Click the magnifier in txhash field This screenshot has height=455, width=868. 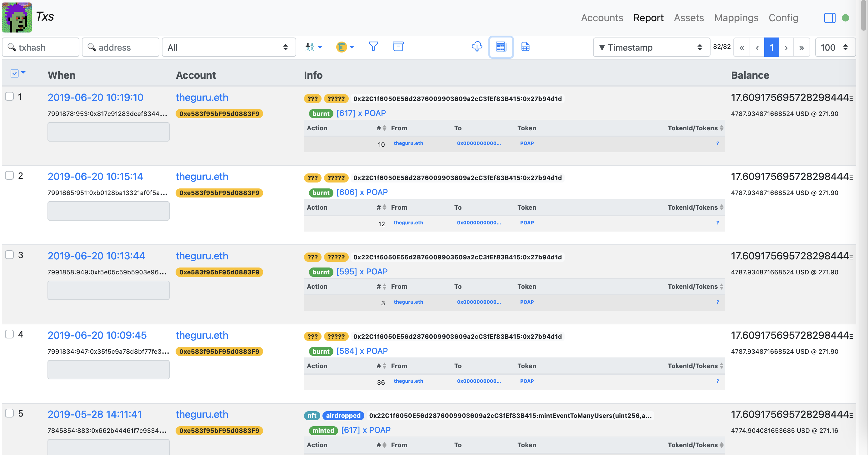(12, 47)
